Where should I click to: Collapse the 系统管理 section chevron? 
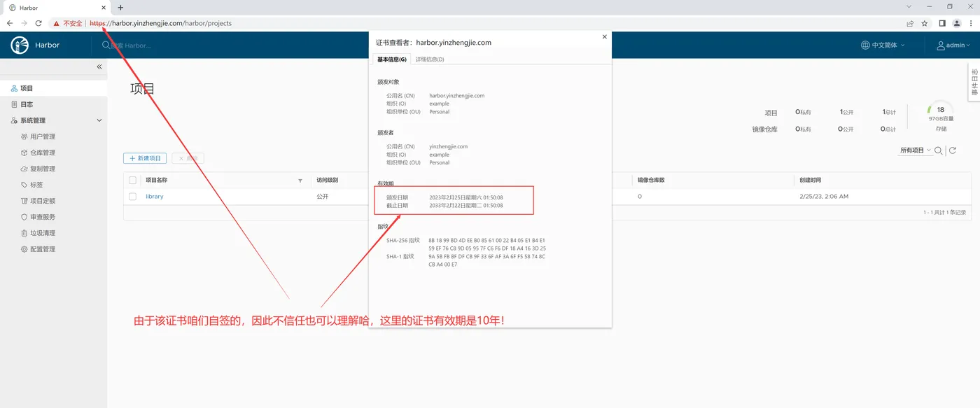99,120
